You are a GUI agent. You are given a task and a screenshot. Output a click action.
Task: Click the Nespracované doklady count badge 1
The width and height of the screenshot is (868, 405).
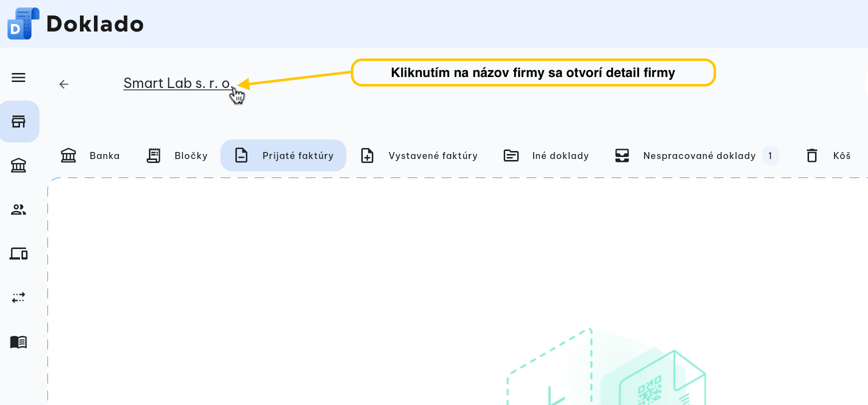770,155
